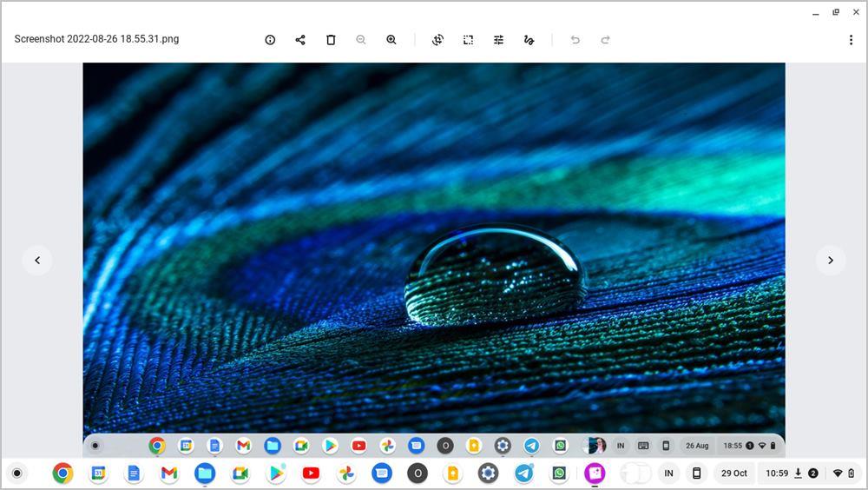This screenshot has width=868, height=490.
Task: Minimize the Gallery window
Action: [x=815, y=12]
